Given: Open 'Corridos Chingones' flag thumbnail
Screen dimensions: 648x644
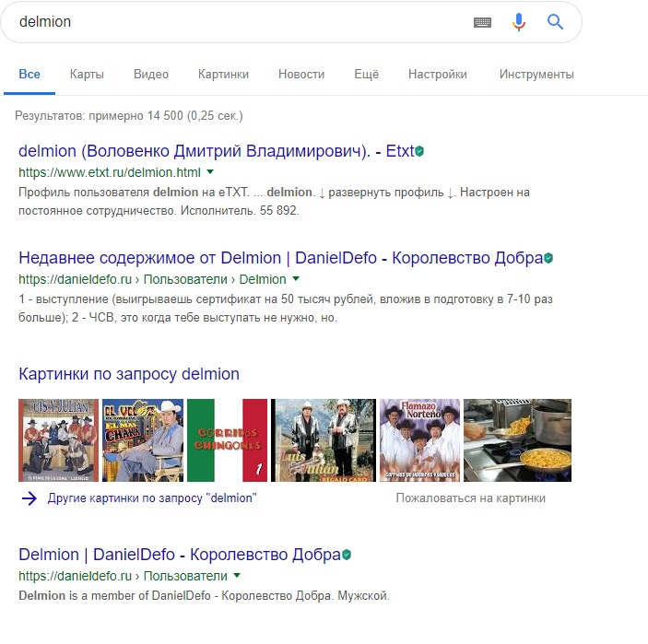Looking at the screenshot, I should click(228, 440).
